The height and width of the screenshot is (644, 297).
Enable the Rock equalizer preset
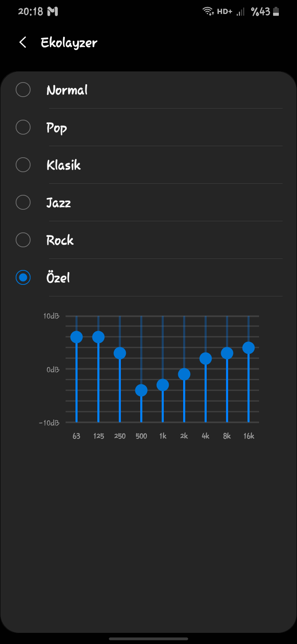tap(23, 240)
